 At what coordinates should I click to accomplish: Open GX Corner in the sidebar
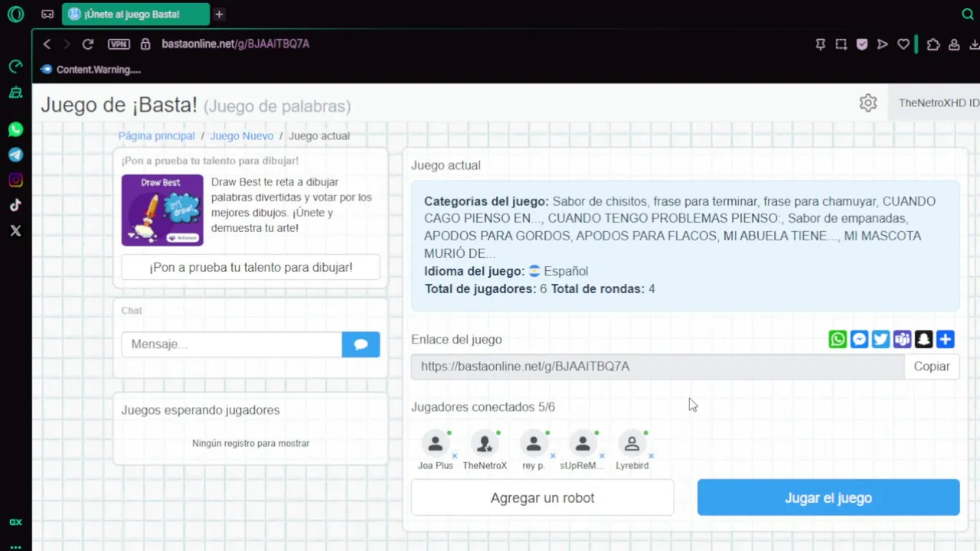(x=15, y=522)
